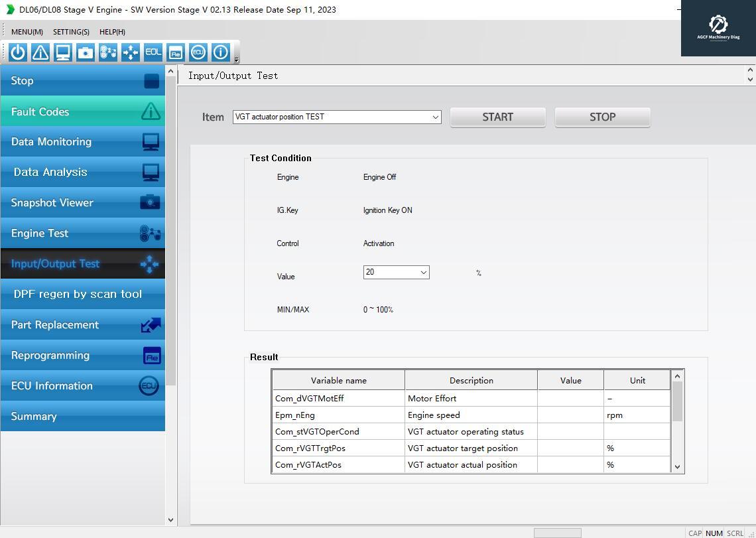Expand the Value percentage dropdown

423,273
